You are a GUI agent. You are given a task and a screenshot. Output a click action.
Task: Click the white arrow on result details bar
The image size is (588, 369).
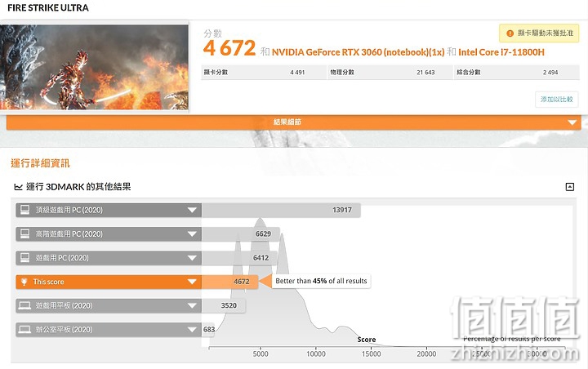point(572,122)
